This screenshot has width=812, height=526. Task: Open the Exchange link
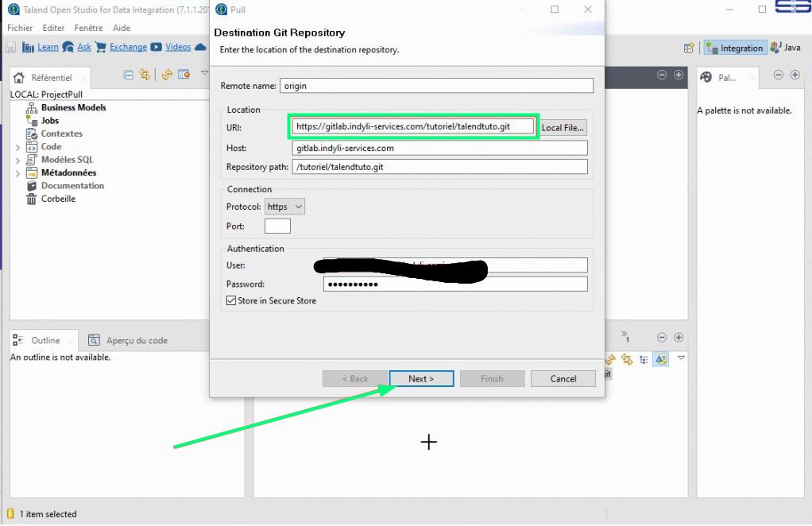(x=128, y=47)
